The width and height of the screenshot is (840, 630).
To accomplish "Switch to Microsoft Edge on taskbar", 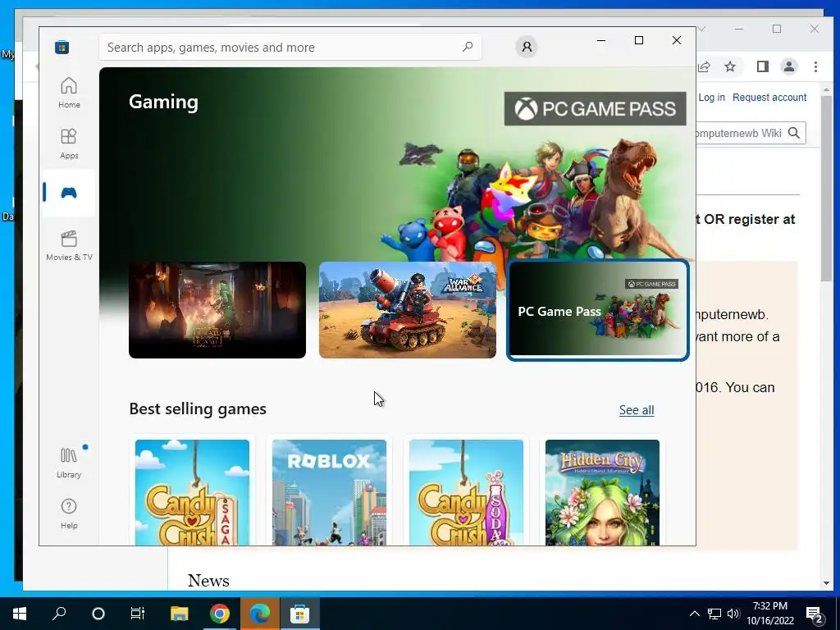I will click(260, 614).
